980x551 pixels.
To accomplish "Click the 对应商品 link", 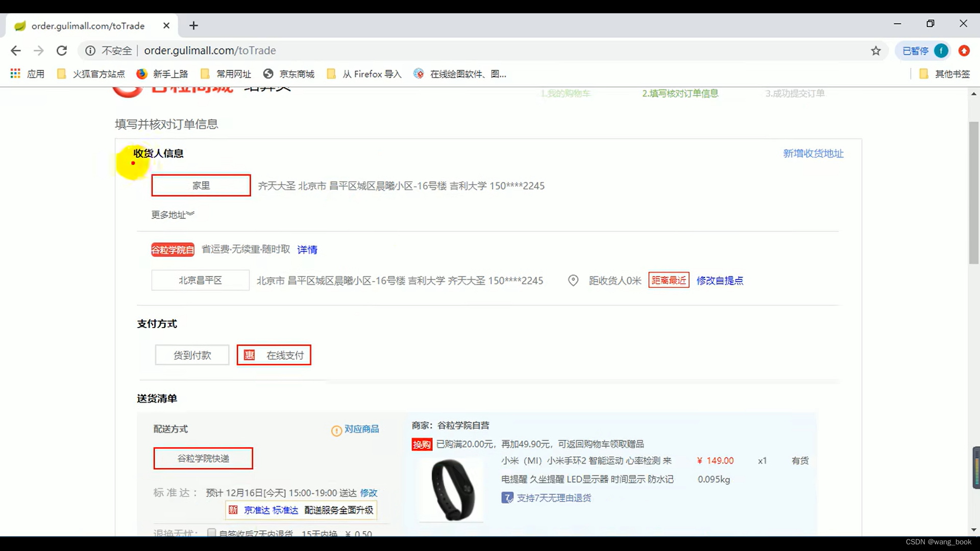I will click(361, 429).
